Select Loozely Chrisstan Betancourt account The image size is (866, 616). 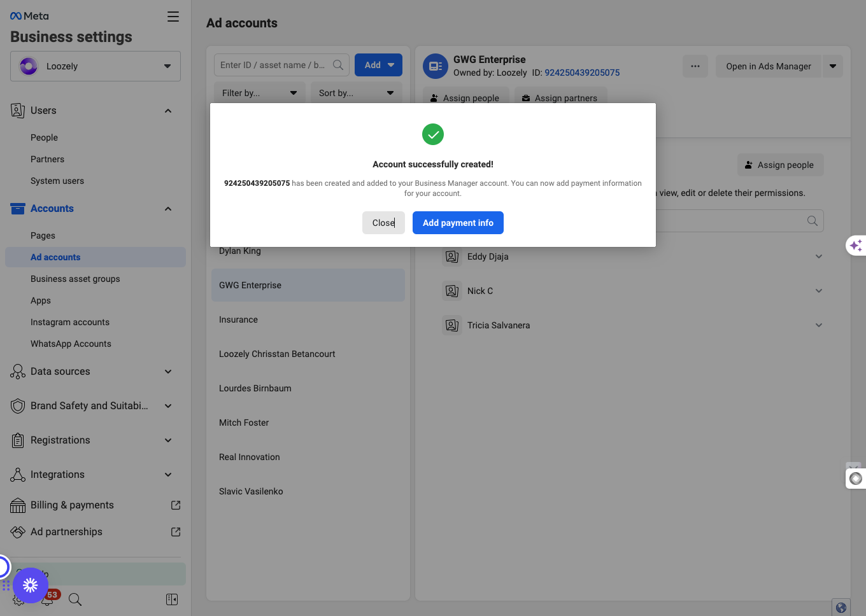click(x=308, y=354)
